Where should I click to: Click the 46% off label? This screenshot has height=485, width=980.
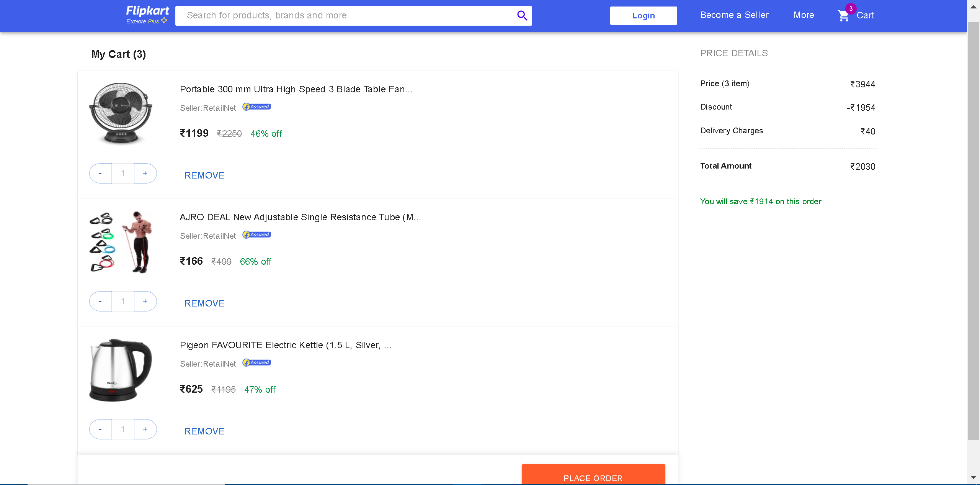click(266, 134)
